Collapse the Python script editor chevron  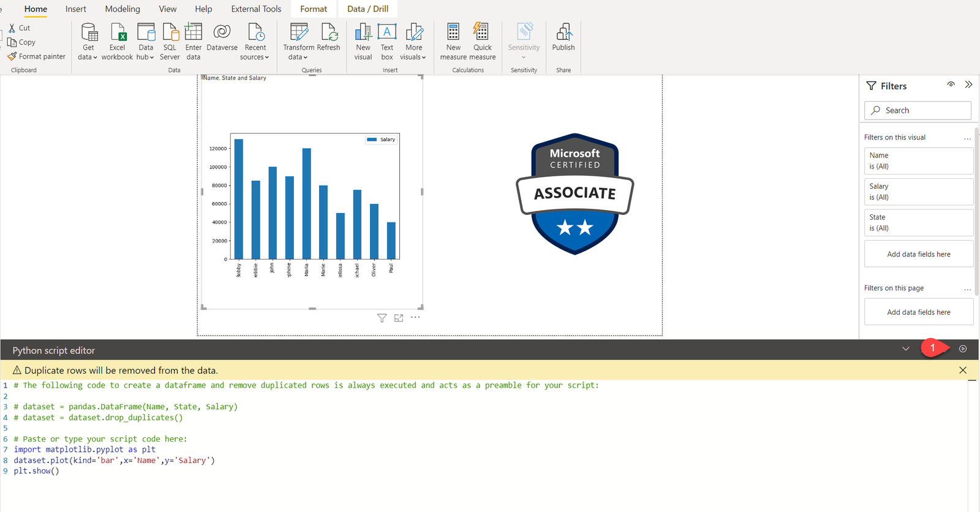point(906,348)
